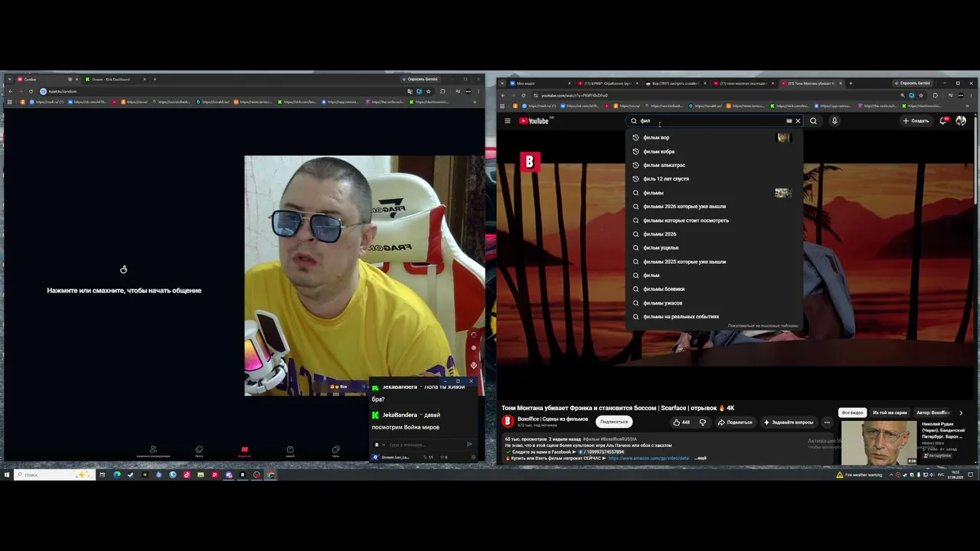Open a new tab in YouTube browser window
980x551 pixels.
(850, 83)
